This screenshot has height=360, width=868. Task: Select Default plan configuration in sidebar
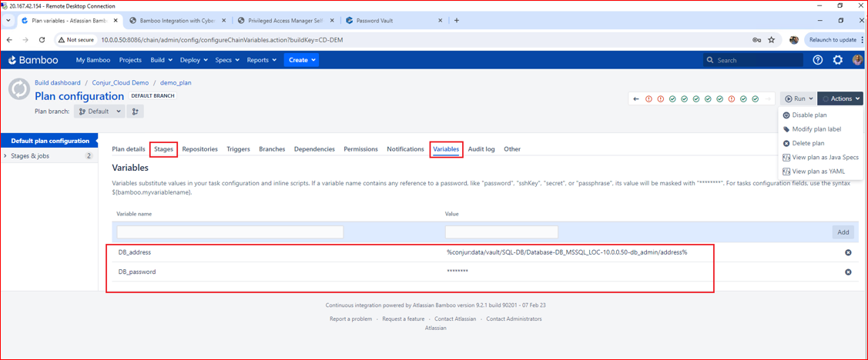point(50,141)
